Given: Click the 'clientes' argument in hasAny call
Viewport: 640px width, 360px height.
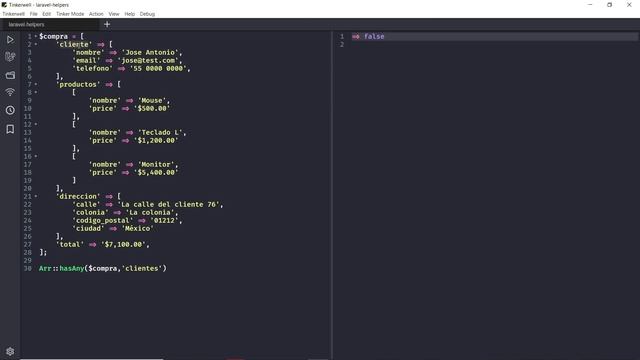Looking at the screenshot, I should coord(142,269).
